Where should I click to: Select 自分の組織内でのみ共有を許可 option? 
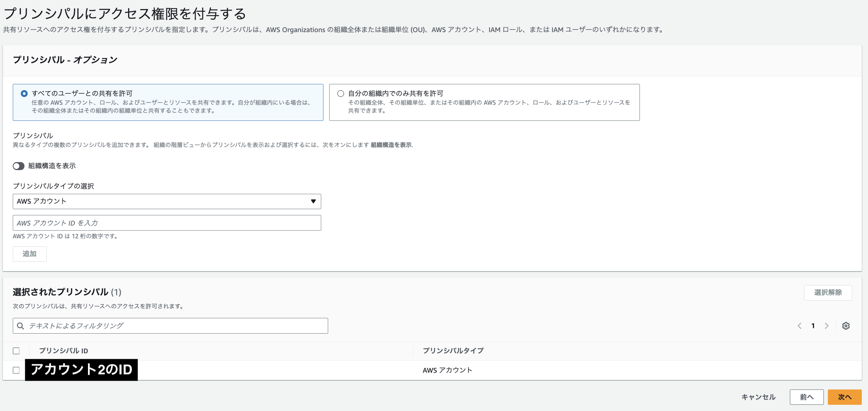[340, 93]
